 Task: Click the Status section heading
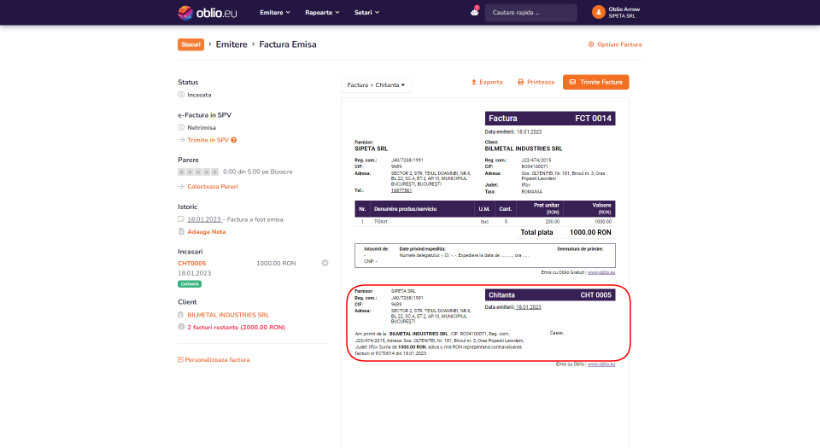(188, 82)
